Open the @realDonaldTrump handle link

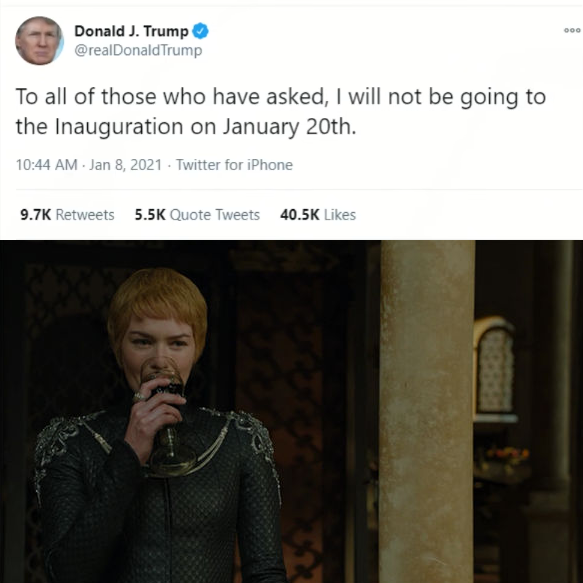tap(138, 50)
